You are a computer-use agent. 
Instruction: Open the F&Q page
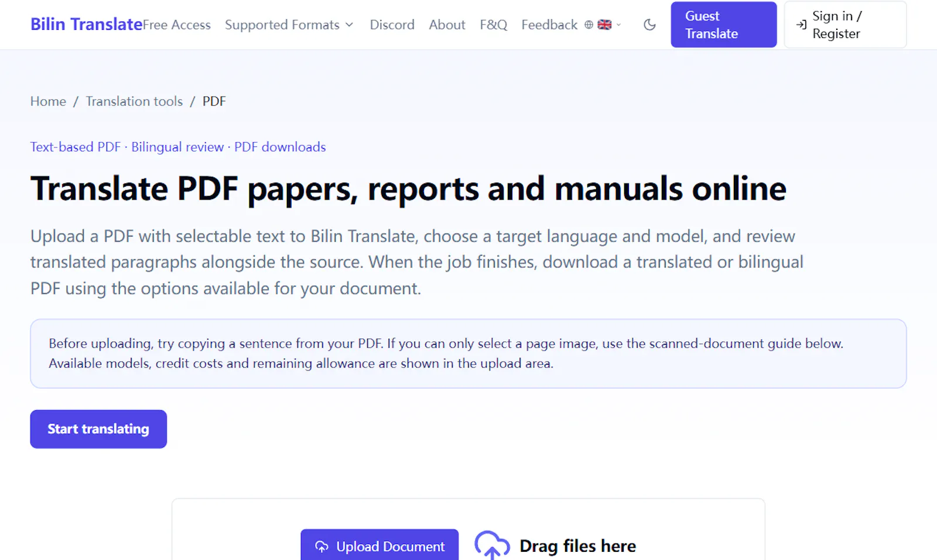tap(494, 25)
